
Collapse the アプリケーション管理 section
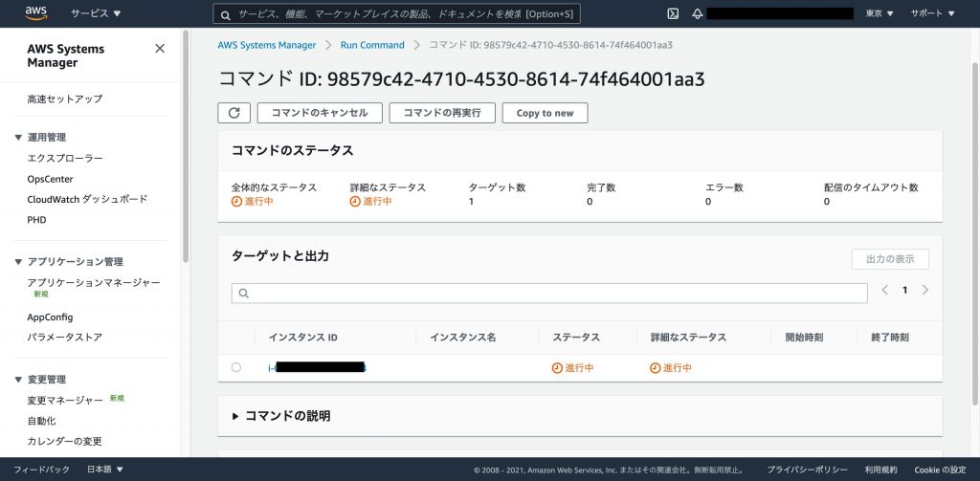pyautogui.click(x=18, y=262)
